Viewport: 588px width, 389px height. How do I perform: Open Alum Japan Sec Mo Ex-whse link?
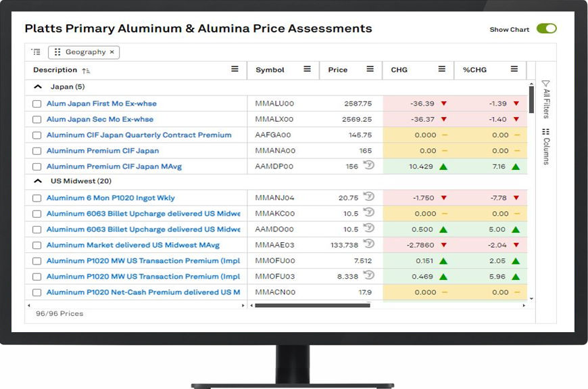click(x=100, y=119)
